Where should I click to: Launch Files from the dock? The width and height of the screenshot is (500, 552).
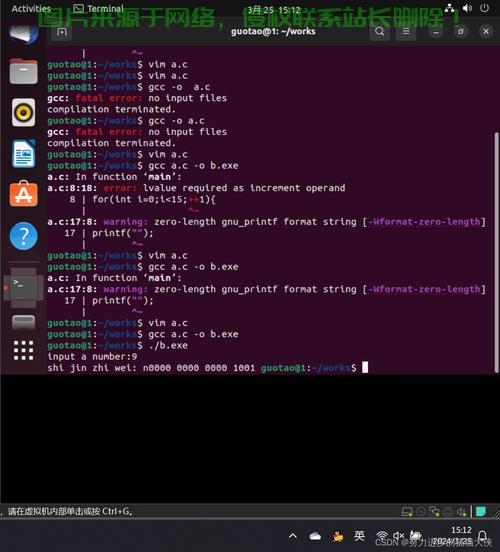(24, 71)
